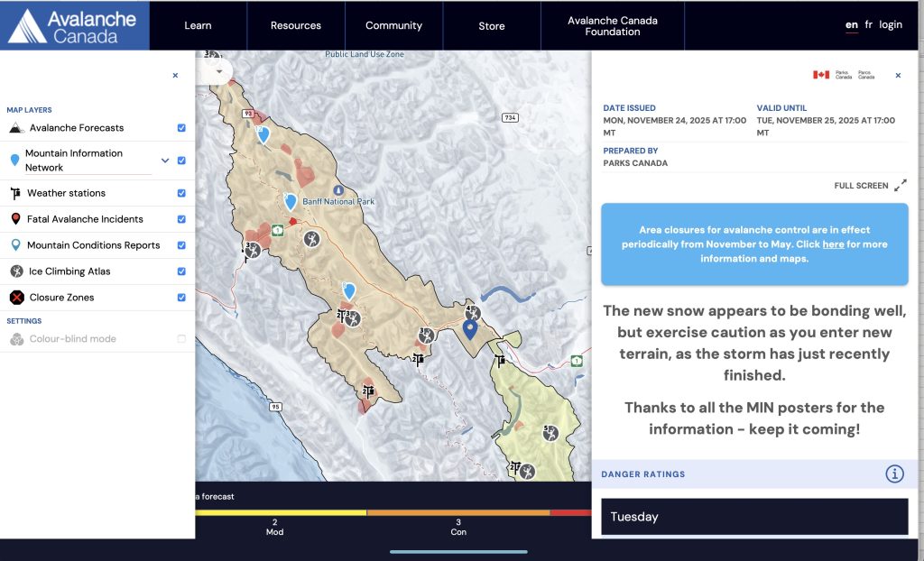Disable the Mountain Conditions Reports checkbox
The image size is (924, 561).
181,245
